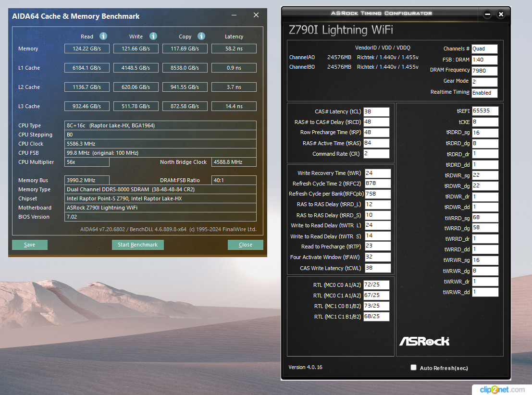
Task: Click the Read info icon in AIDA64
Action: 103,36
